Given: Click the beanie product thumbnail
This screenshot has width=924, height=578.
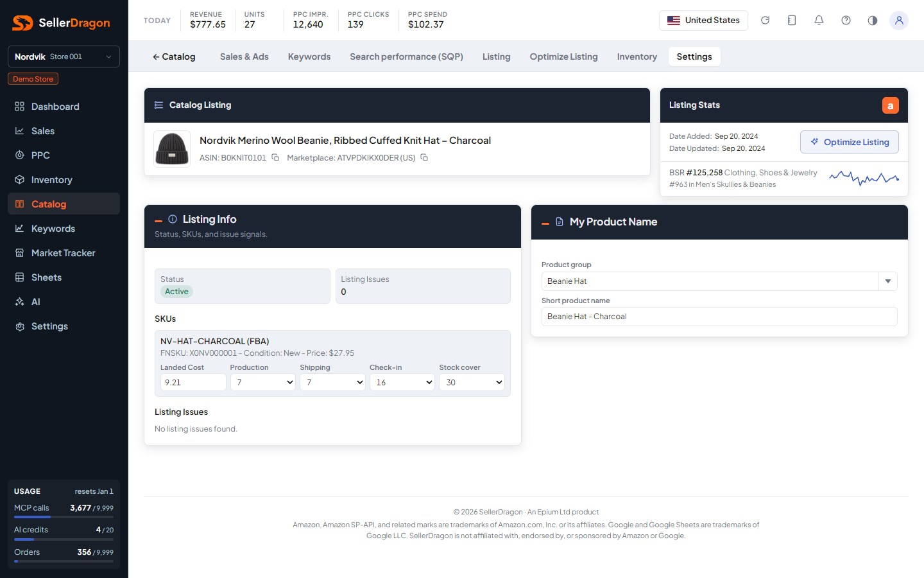Looking at the screenshot, I should (x=172, y=149).
